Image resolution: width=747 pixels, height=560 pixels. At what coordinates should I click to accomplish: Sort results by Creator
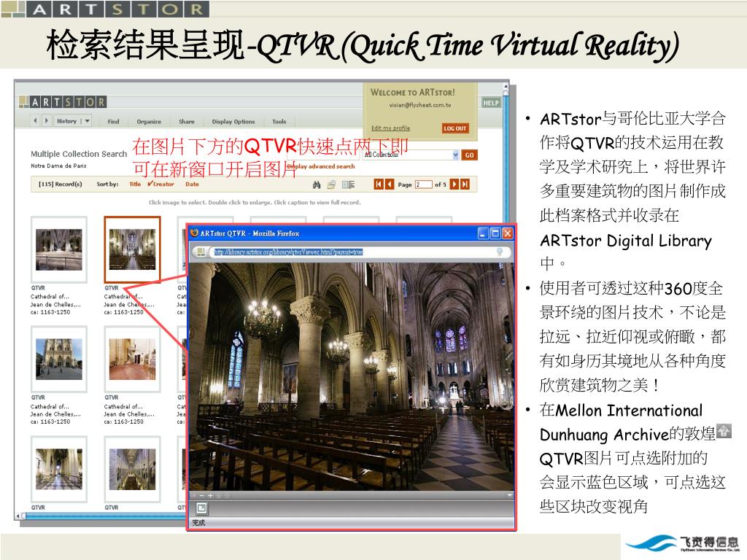click(x=161, y=184)
